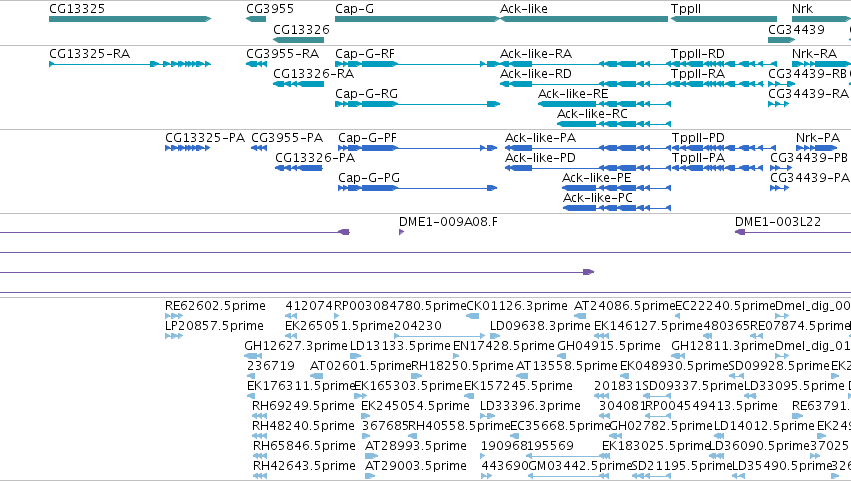Image resolution: width=851 pixels, height=481 pixels.
Task: Select the CG3955-RA transcript
Action: (x=256, y=64)
